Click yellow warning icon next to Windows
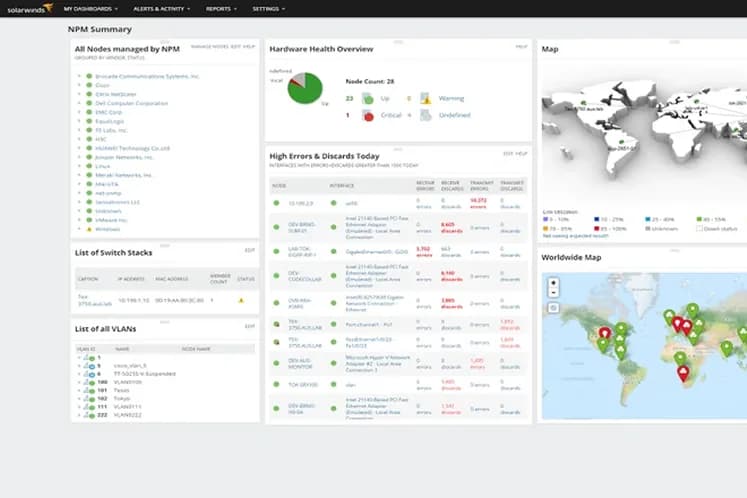Screen dimensions: 747x498 pos(89,229)
